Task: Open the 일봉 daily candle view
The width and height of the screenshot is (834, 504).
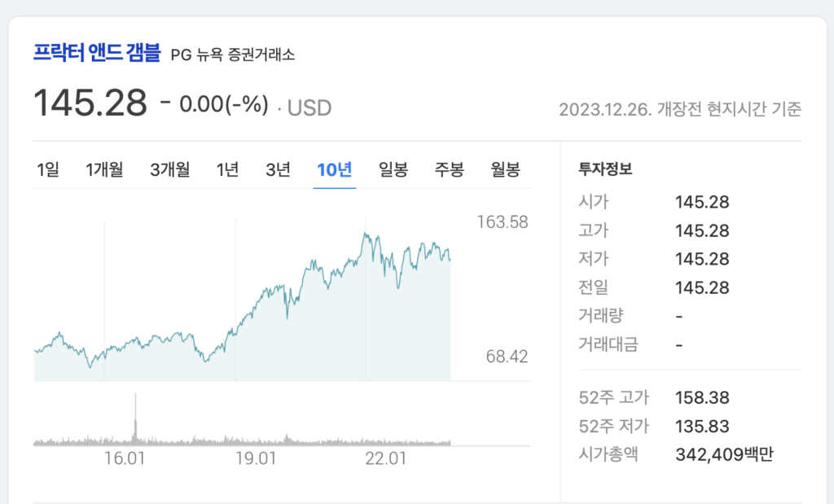Action: point(393,169)
